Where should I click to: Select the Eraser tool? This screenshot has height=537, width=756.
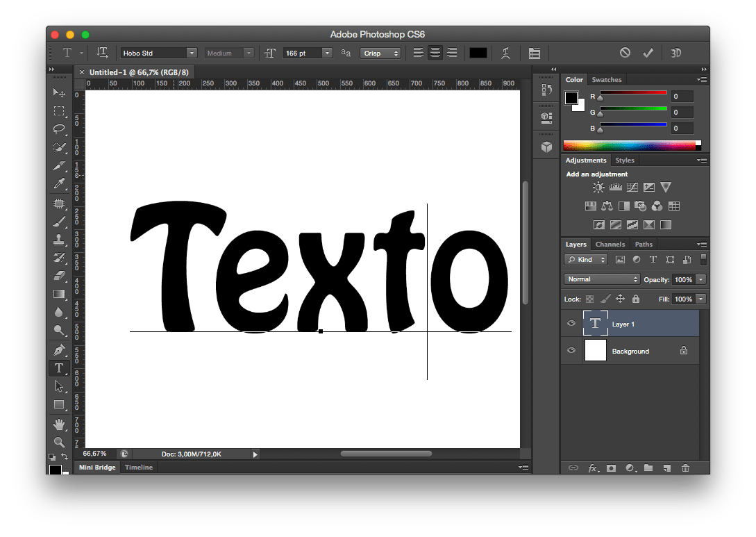[x=59, y=276]
